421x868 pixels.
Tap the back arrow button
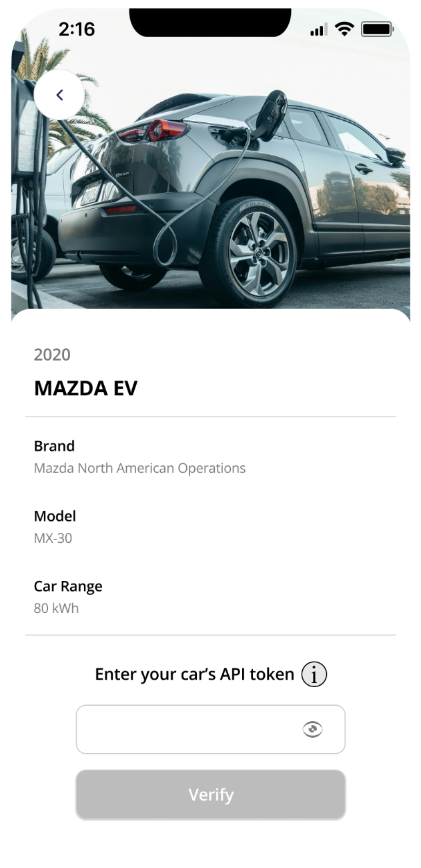pos(59,95)
